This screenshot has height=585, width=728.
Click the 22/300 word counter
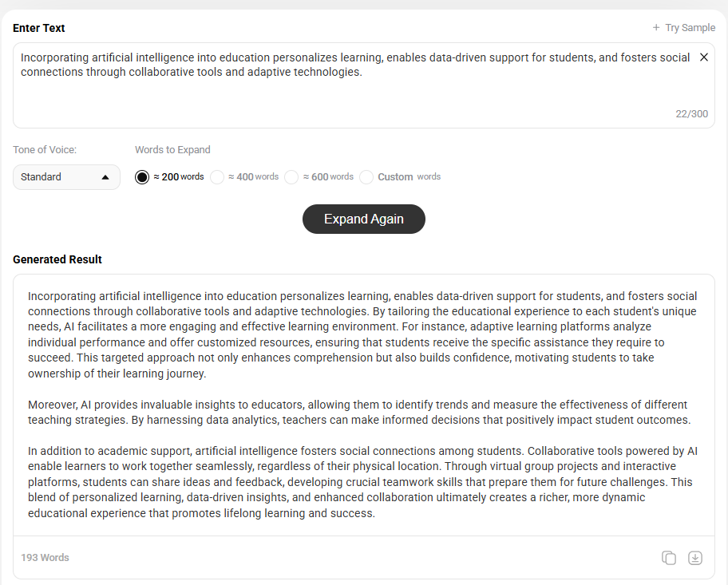click(691, 114)
